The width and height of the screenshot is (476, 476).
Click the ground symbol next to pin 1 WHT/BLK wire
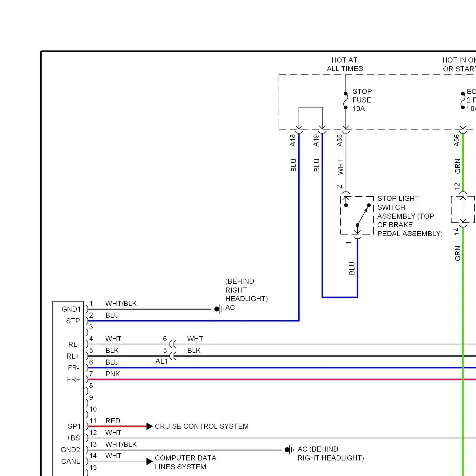tap(219, 309)
